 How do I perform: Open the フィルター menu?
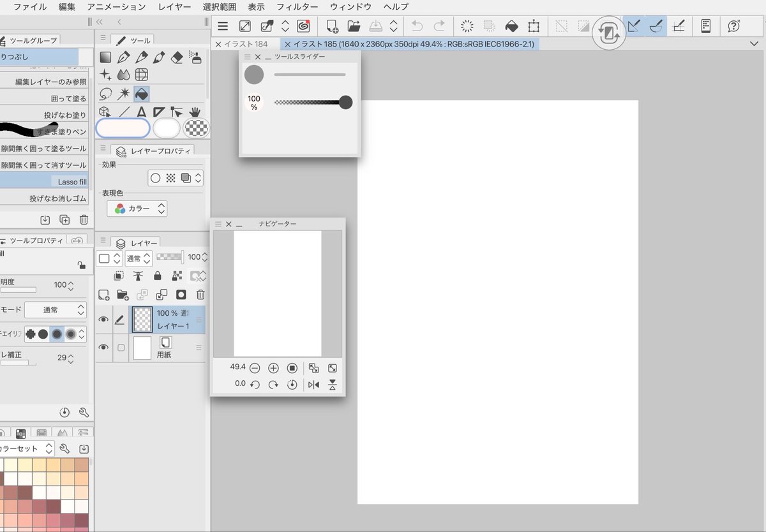297,7
